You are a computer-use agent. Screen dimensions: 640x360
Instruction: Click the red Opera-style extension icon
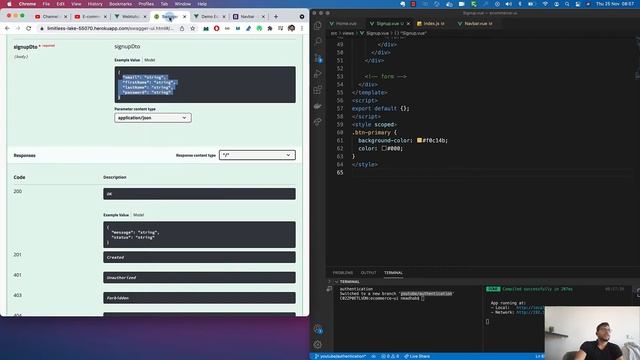pos(217,28)
